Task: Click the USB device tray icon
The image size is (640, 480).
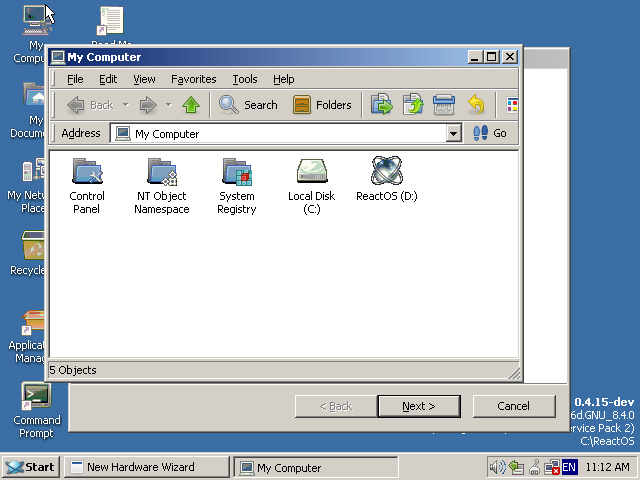Action: tap(534, 467)
